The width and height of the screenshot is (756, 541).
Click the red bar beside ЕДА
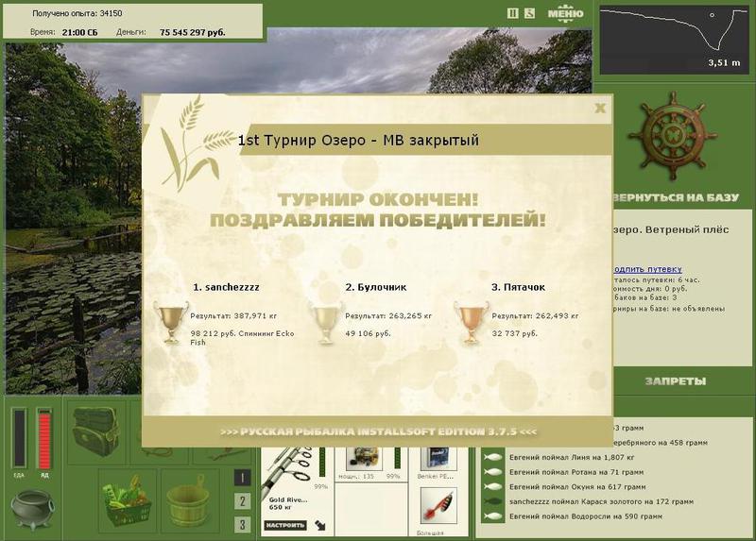point(44,438)
